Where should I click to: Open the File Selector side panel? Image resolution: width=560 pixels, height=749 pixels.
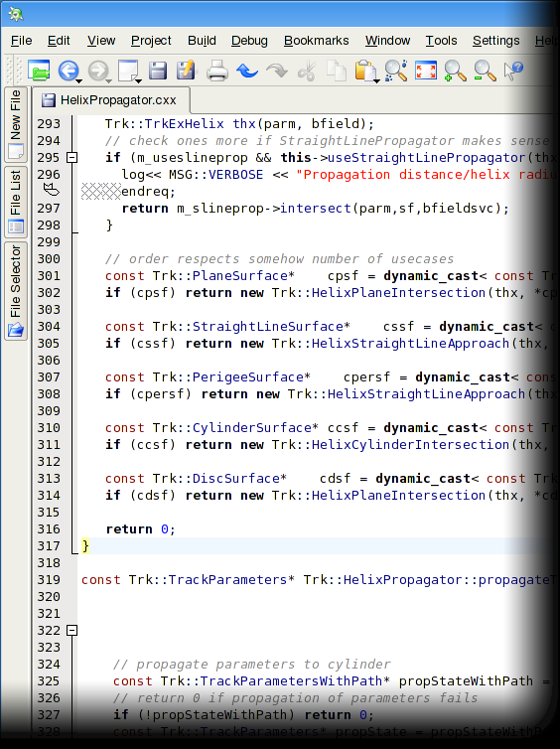(x=16, y=290)
